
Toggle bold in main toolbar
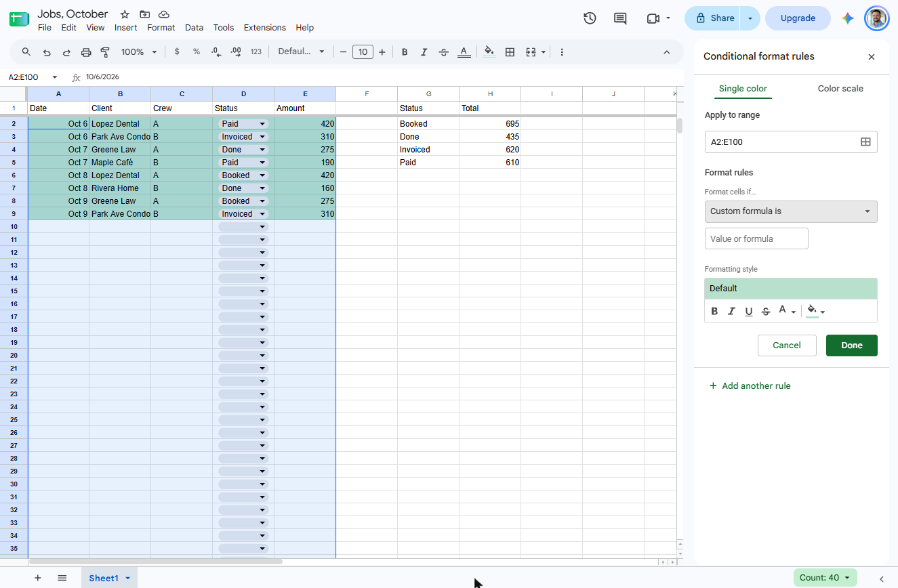(405, 52)
